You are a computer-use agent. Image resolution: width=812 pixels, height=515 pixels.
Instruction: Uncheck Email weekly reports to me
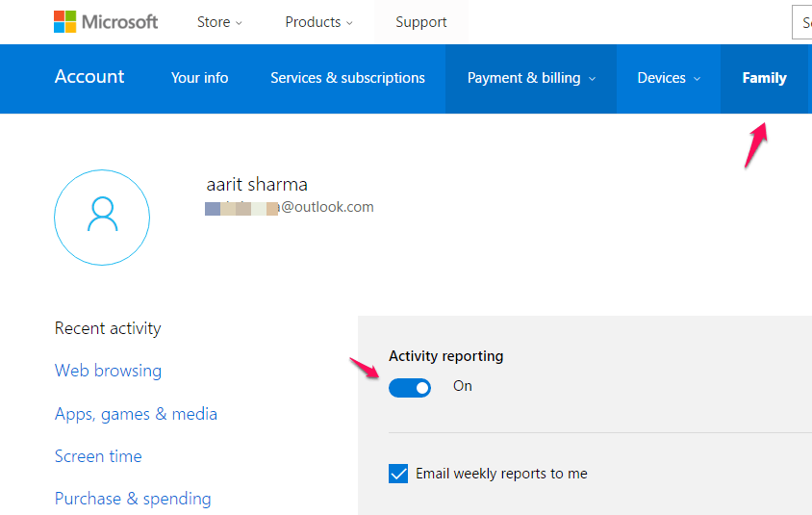coord(398,473)
